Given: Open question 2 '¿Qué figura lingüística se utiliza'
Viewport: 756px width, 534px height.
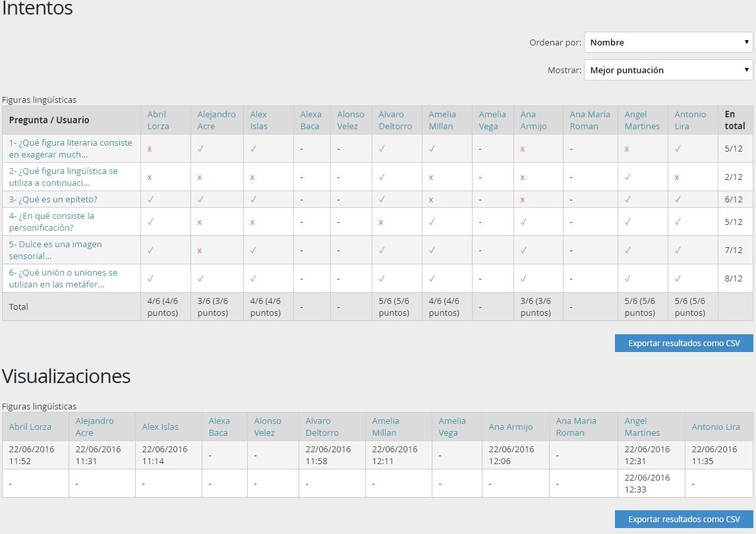Looking at the screenshot, I should click(x=63, y=177).
